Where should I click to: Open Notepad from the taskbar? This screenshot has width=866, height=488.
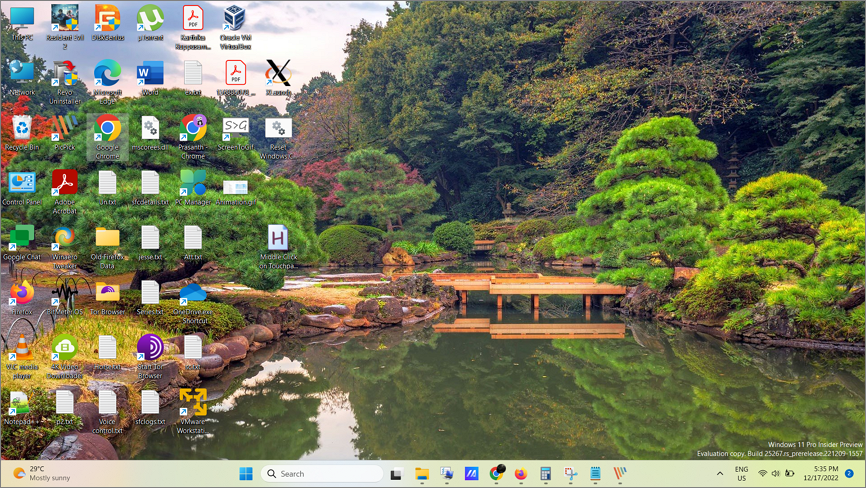(x=595, y=474)
